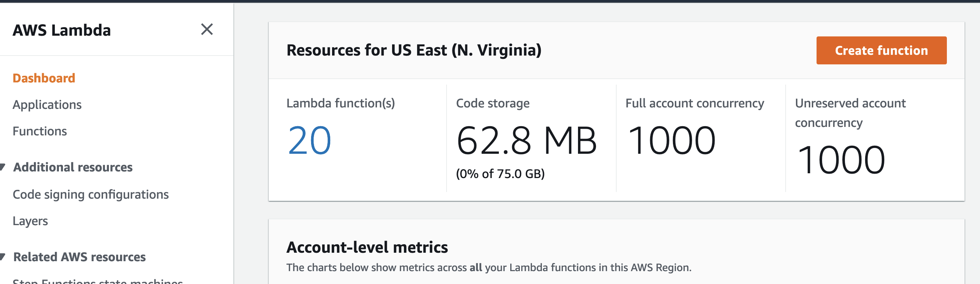980x284 pixels.
Task: Click the Lambda function(s) label
Action: (341, 103)
